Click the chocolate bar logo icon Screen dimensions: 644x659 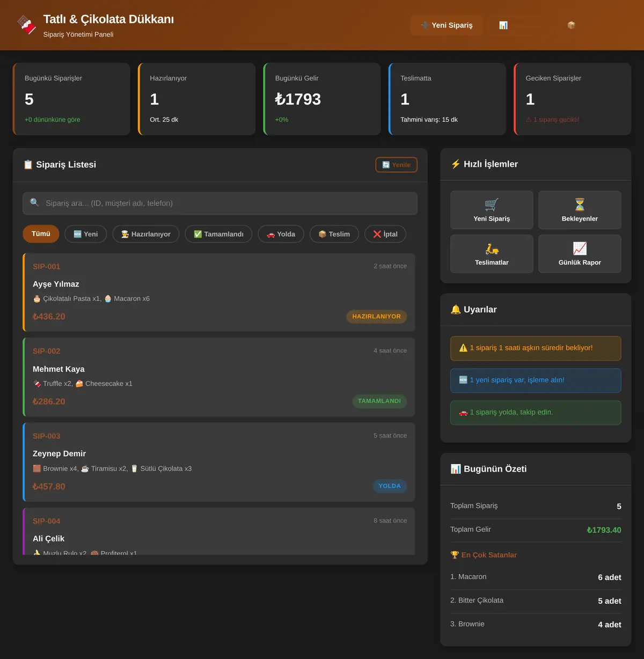point(26,25)
